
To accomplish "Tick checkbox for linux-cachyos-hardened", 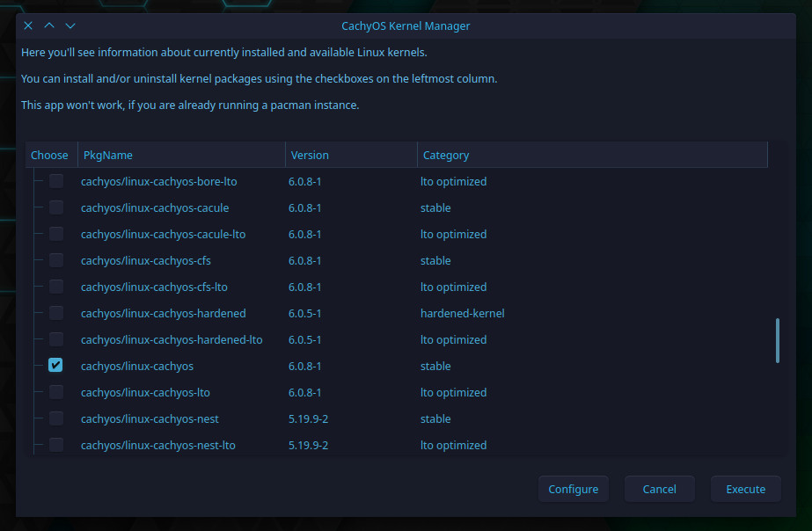I will [56, 313].
